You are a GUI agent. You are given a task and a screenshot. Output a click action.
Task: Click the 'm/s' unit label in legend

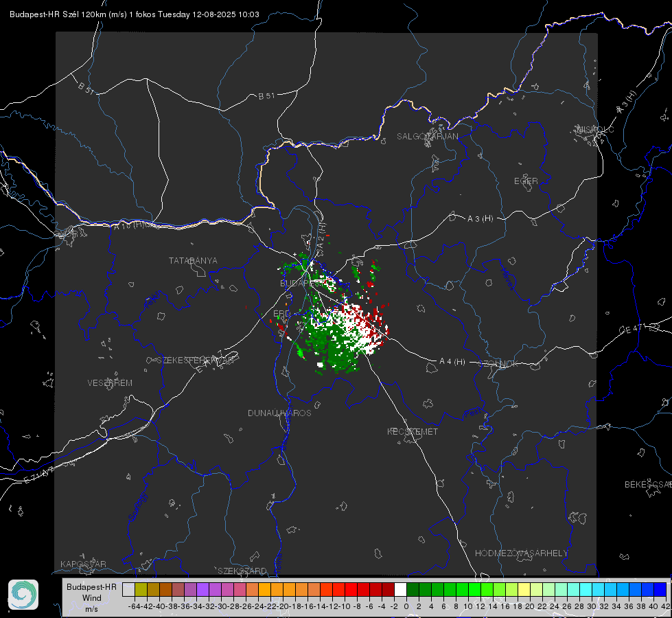click(91, 608)
